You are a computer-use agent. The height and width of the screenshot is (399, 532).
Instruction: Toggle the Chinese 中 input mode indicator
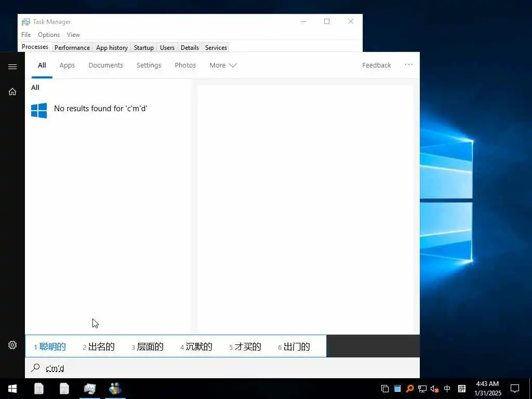[447, 389]
